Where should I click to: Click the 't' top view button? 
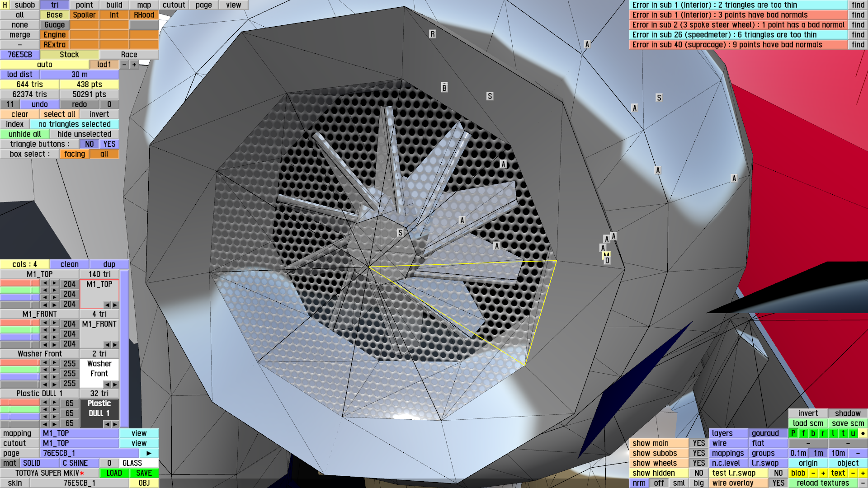pyautogui.click(x=843, y=433)
